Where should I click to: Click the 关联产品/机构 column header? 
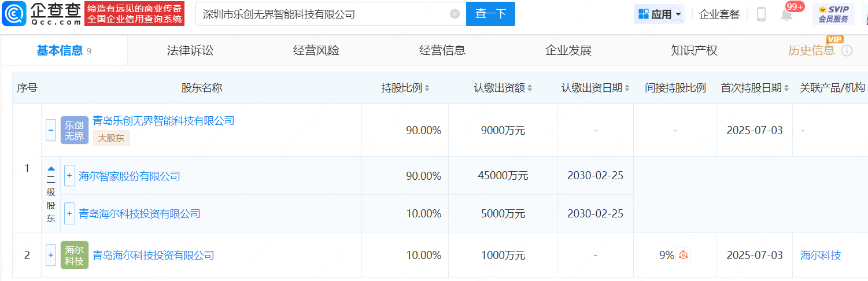point(832,88)
